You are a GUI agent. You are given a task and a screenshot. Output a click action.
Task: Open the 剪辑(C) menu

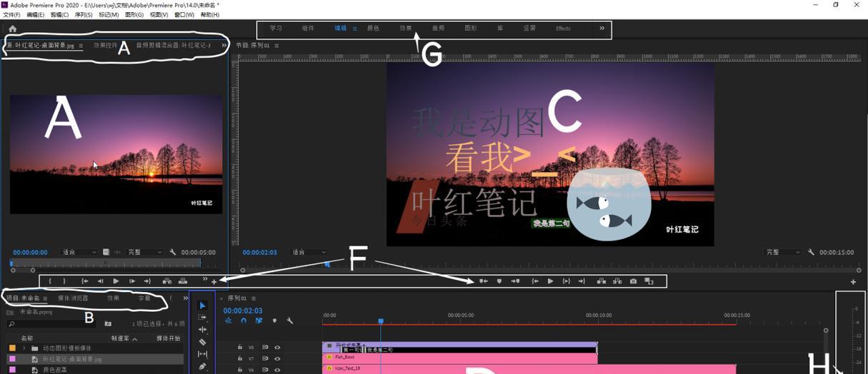(60, 14)
